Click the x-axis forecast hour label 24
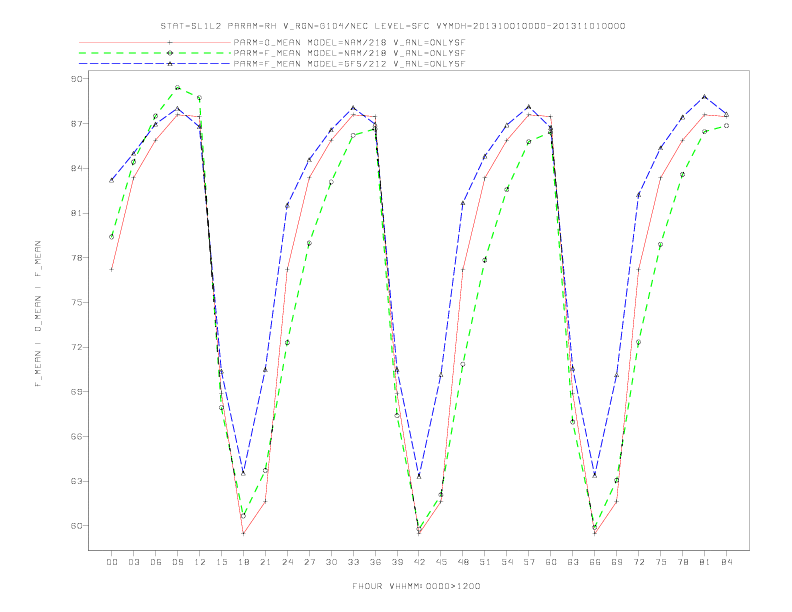 coord(287,562)
